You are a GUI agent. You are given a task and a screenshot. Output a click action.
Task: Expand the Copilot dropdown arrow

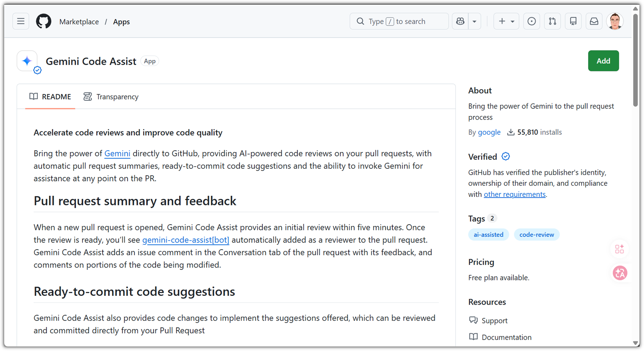(x=475, y=22)
